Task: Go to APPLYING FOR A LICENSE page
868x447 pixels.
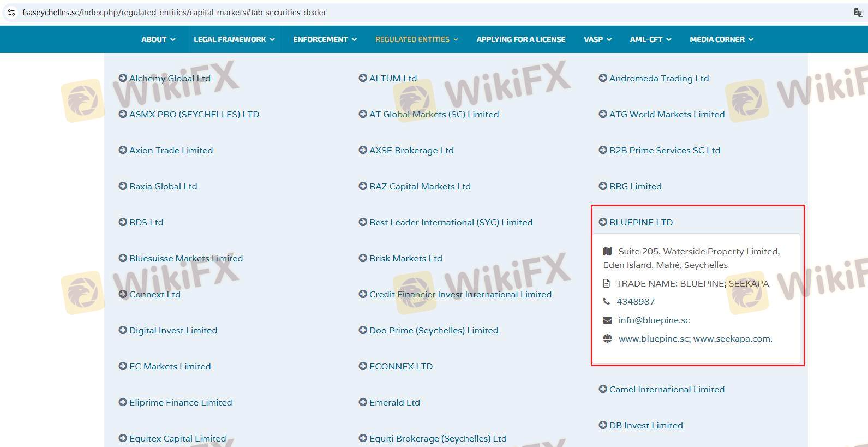Action: 520,39
